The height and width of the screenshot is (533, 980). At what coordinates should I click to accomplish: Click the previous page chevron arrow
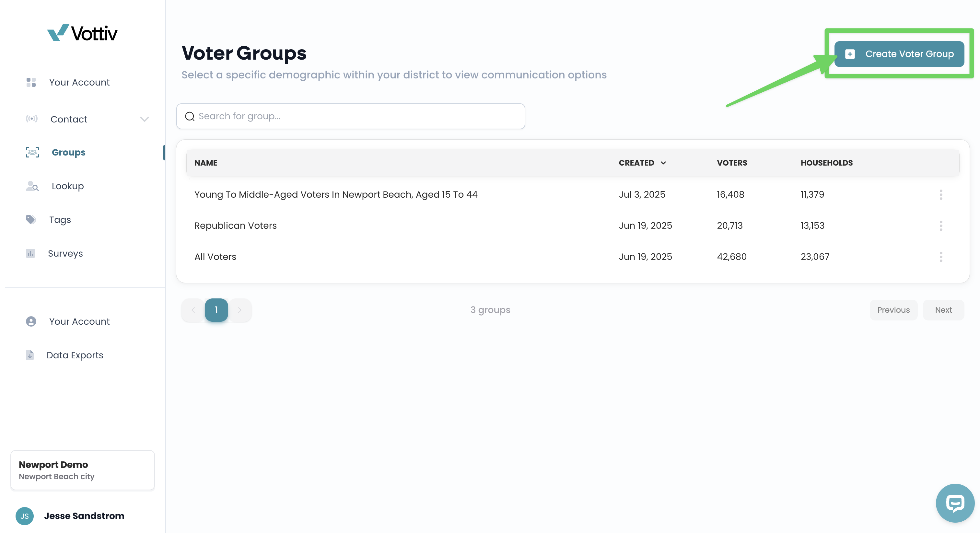click(x=193, y=310)
